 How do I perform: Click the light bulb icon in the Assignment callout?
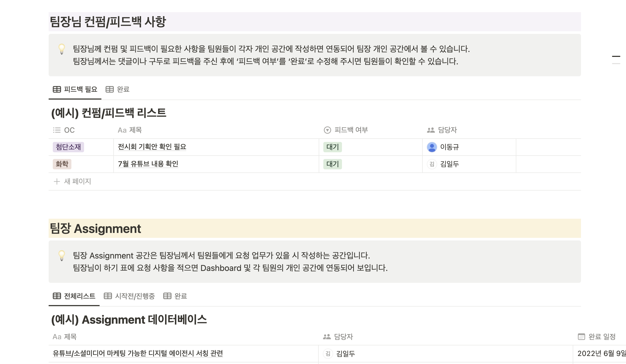pyautogui.click(x=62, y=255)
